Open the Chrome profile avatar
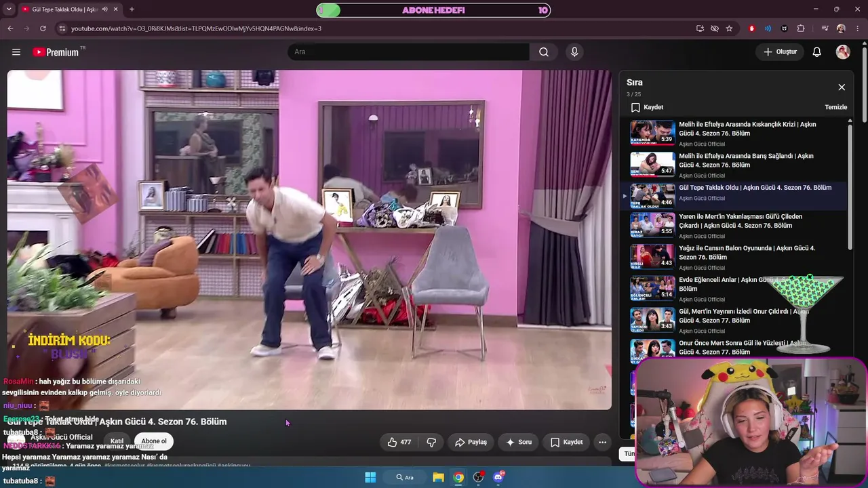This screenshot has width=868, height=488. point(841,28)
